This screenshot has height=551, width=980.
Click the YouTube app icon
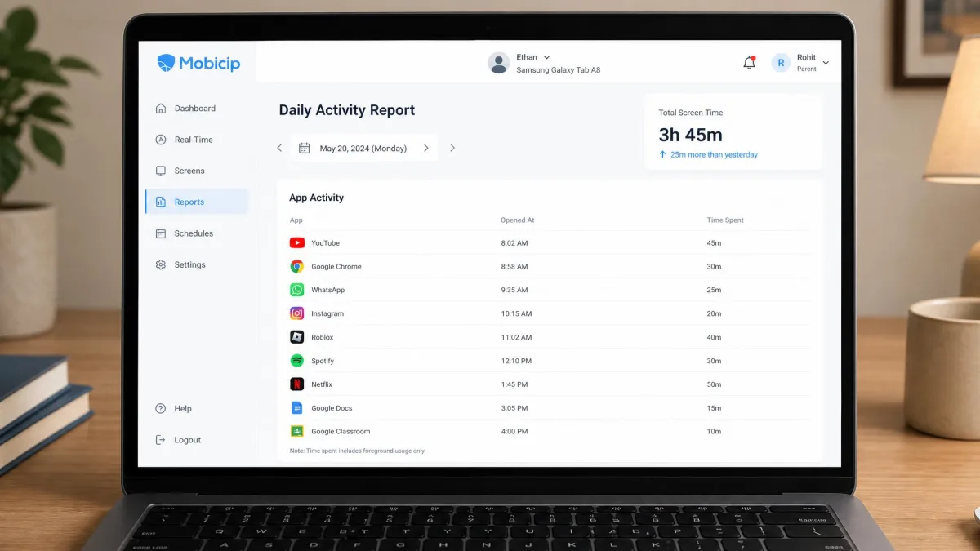tap(297, 242)
